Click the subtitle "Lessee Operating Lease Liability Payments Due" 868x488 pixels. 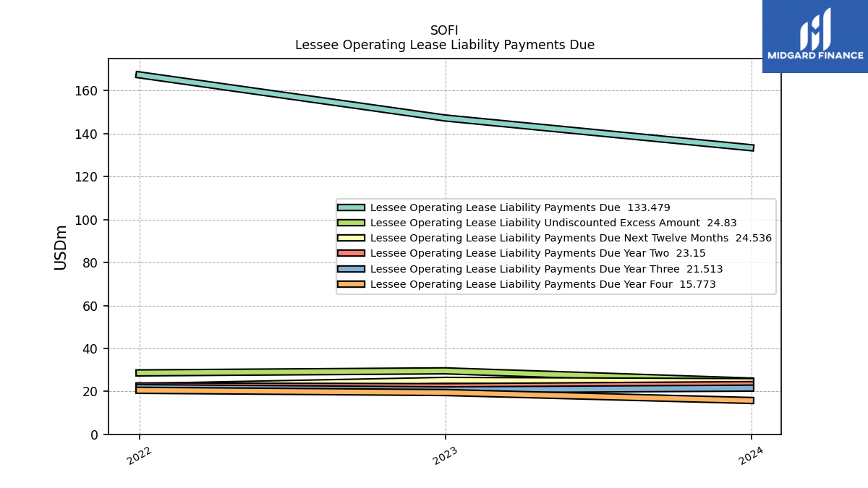pos(445,45)
